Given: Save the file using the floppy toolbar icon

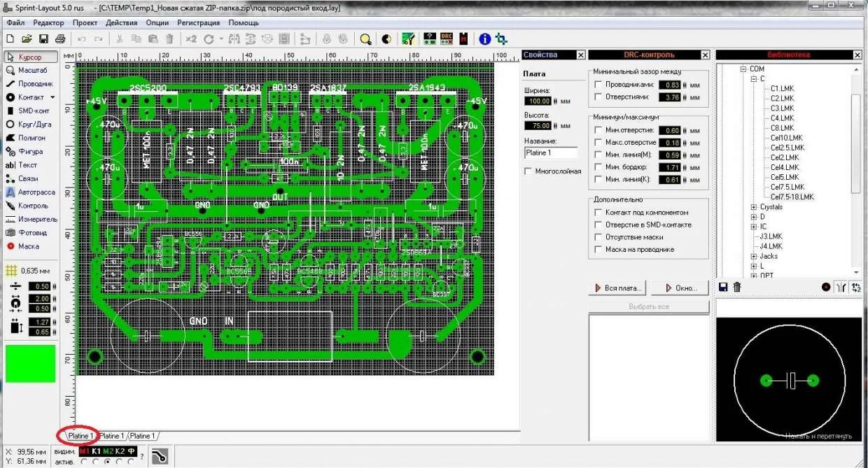Looking at the screenshot, I should point(43,39).
